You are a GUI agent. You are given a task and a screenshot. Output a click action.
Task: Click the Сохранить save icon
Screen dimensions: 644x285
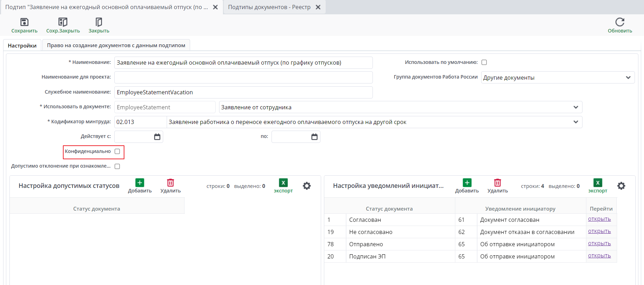pyautogui.click(x=24, y=22)
